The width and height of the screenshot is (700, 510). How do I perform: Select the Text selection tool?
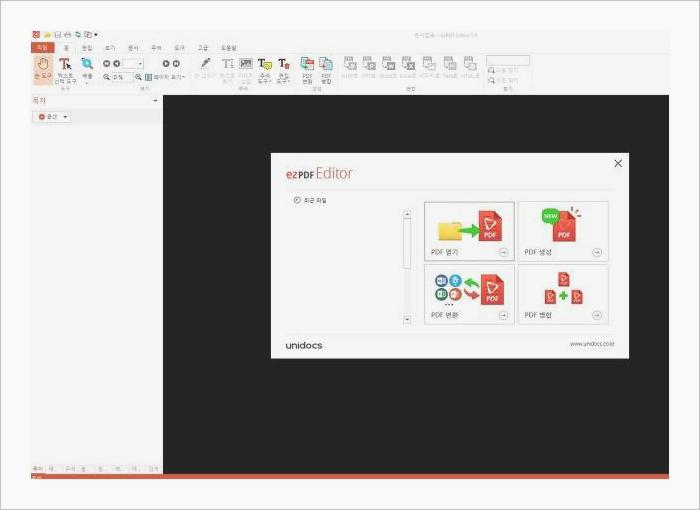65,70
